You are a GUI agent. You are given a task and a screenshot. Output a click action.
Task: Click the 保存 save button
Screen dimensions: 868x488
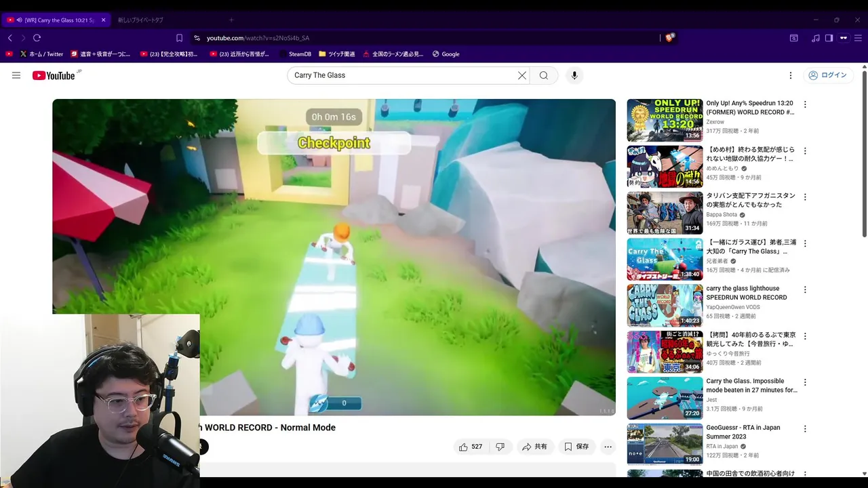576,447
